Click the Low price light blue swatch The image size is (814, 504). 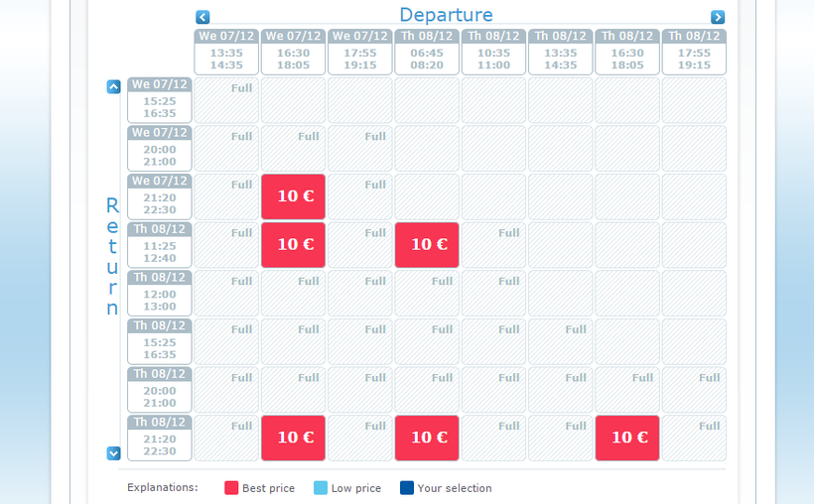point(321,488)
